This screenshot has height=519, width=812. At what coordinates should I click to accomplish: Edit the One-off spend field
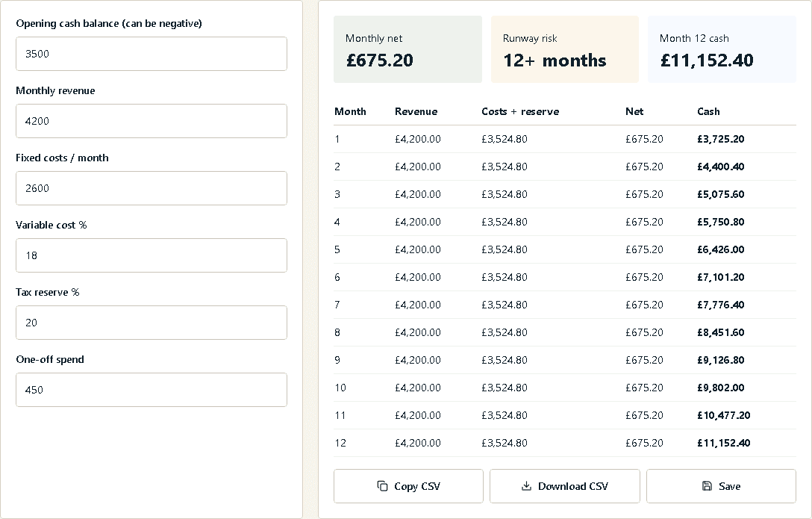point(152,390)
